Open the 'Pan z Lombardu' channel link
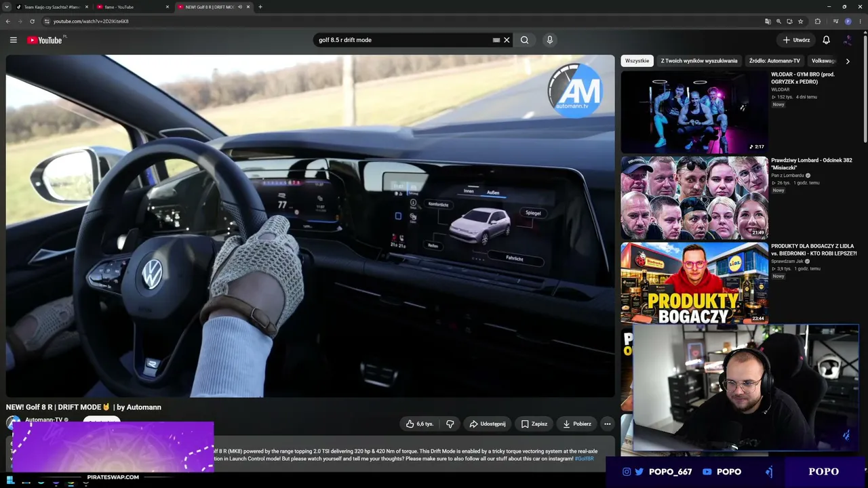868x488 pixels. pyautogui.click(x=787, y=176)
